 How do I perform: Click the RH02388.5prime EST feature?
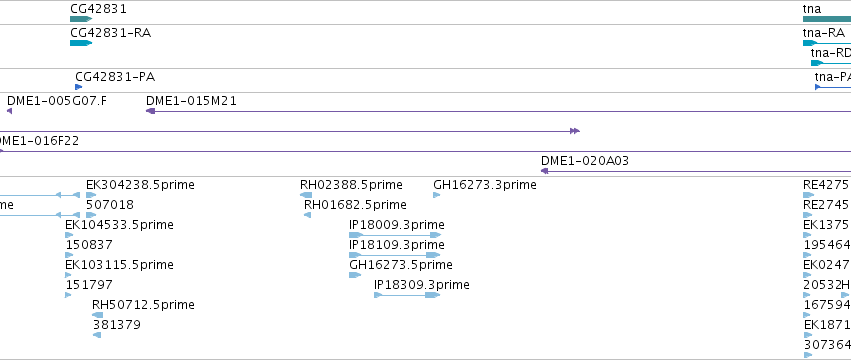(x=306, y=195)
